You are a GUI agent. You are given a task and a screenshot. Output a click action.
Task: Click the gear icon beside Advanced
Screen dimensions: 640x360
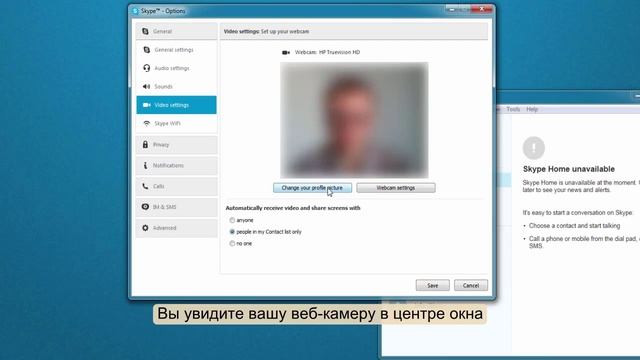(145, 228)
